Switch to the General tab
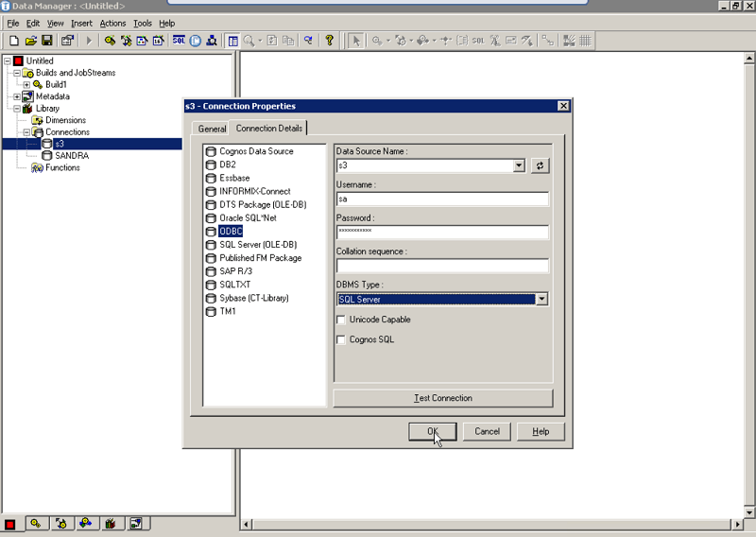756x537 pixels. pyautogui.click(x=212, y=129)
